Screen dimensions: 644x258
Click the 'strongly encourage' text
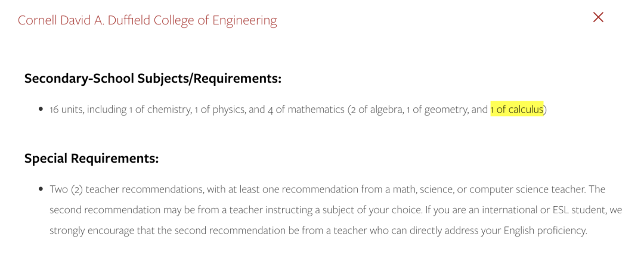pyautogui.click(x=91, y=231)
